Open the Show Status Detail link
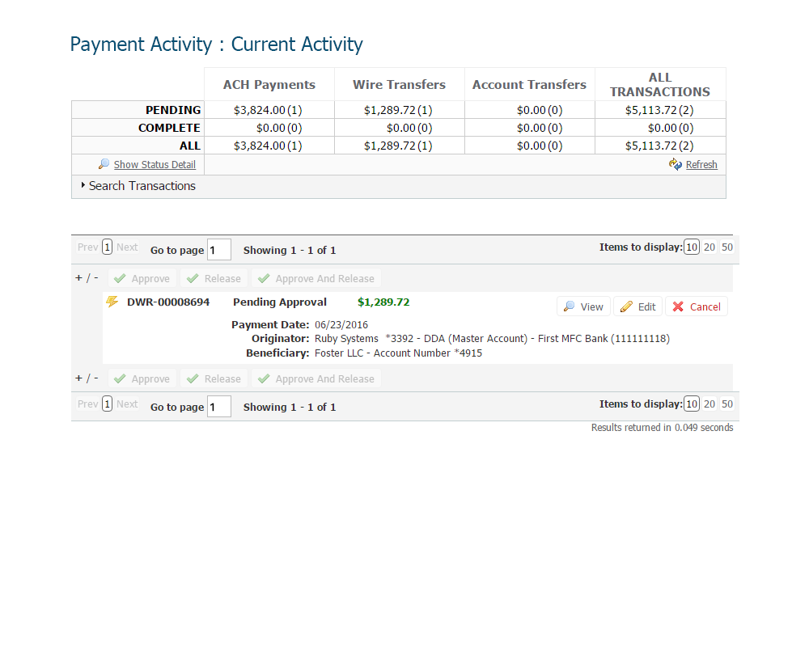 point(155,164)
